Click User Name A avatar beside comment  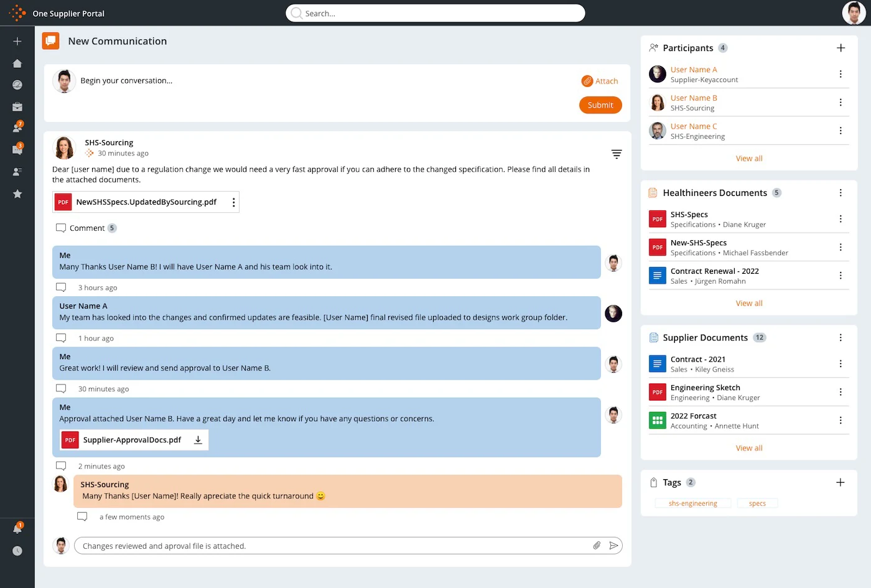coord(613,314)
